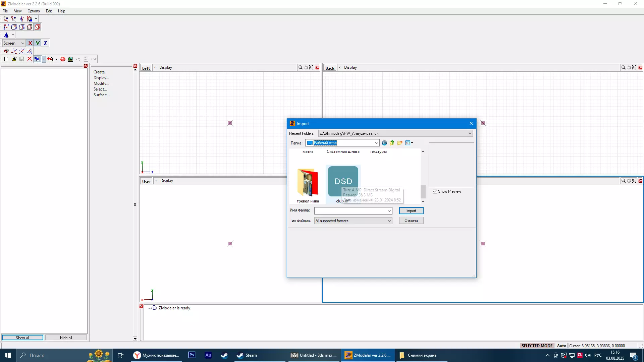644x362 pixels.
Task: Click the go back arrow in Import dialog
Action: pyautogui.click(x=384, y=143)
